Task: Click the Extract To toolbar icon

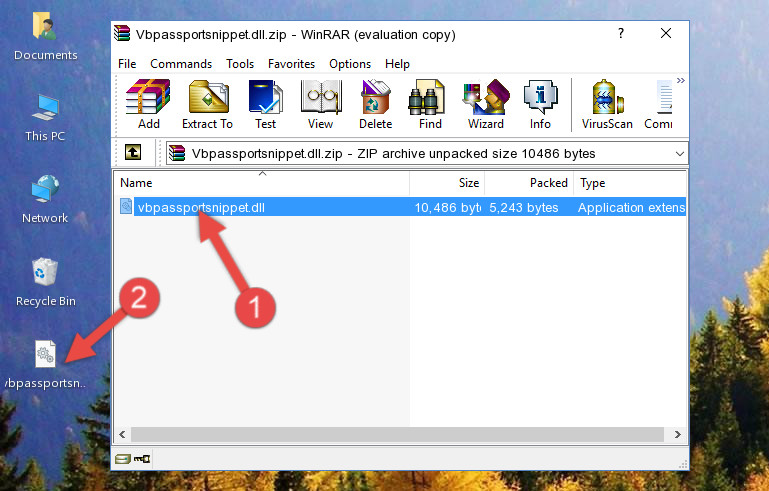Action: click(207, 104)
